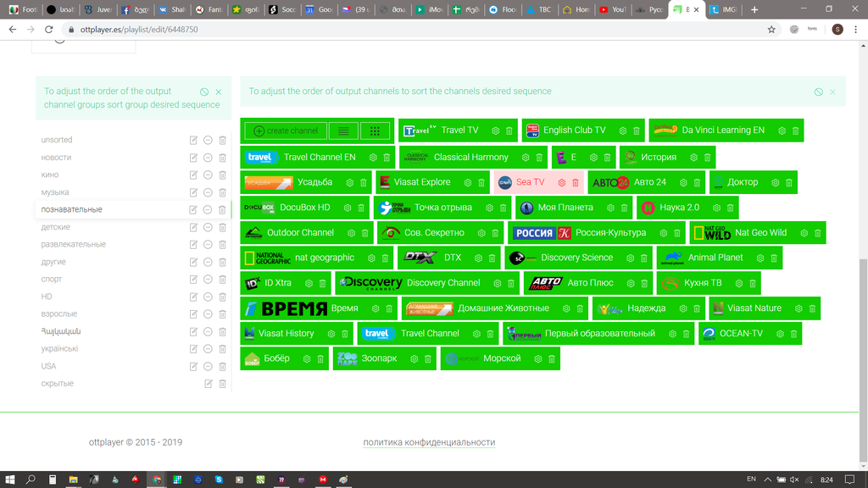The height and width of the screenshot is (488, 868).
Task: Hide the USA group
Action: pyautogui.click(x=208, y=366)
